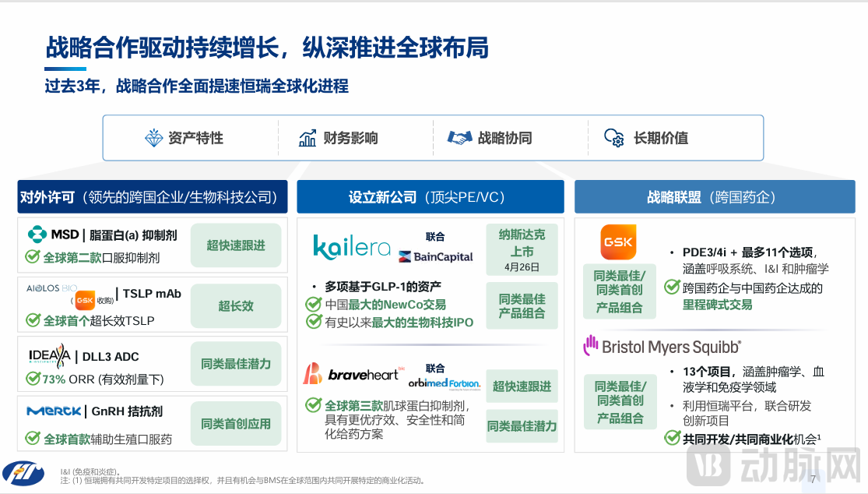
Task: Click checkmark next to 跨国药企与中国药企达成的
Action: (x=672, y=287)
